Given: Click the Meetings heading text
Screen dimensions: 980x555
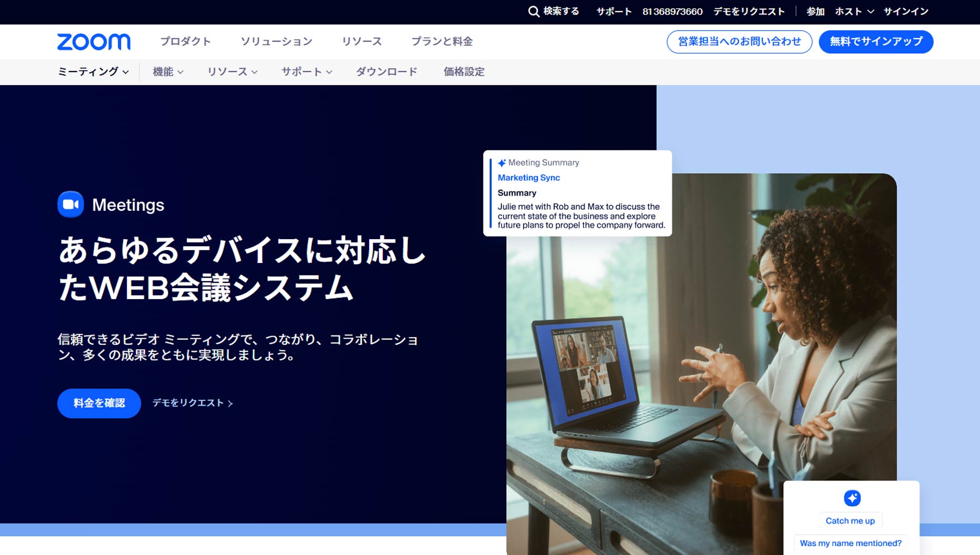Looking at the screenshot, I should 128,205.
